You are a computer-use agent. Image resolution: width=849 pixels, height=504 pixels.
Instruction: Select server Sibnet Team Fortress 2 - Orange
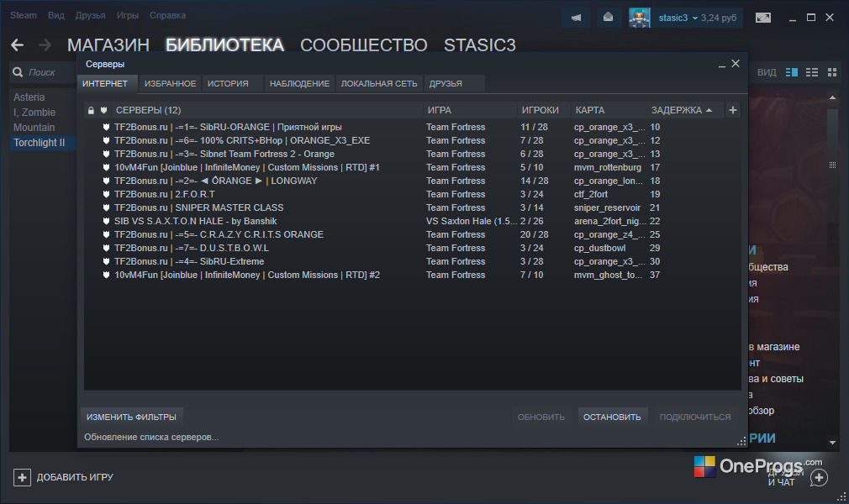(413, 155)
